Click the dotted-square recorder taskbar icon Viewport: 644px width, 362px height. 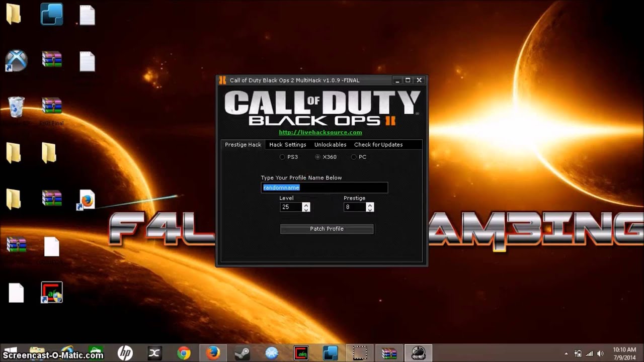coord(360,353)
